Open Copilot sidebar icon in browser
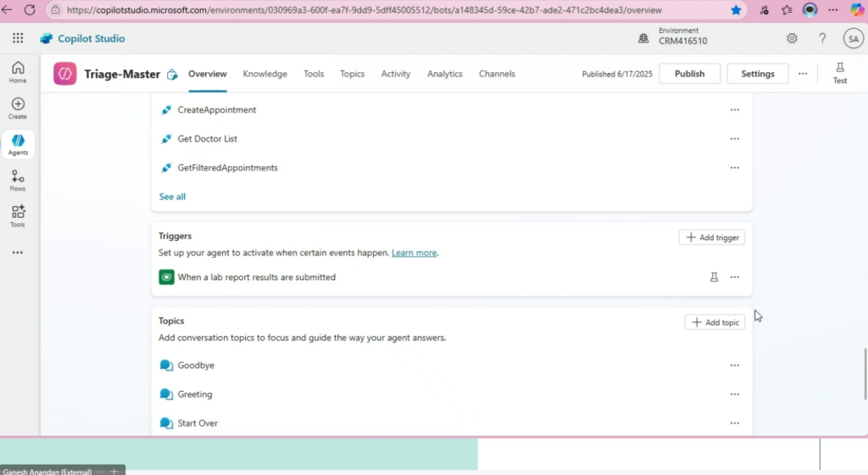The width and height of the screenshot is (868, 475). (x=856, y=10)
